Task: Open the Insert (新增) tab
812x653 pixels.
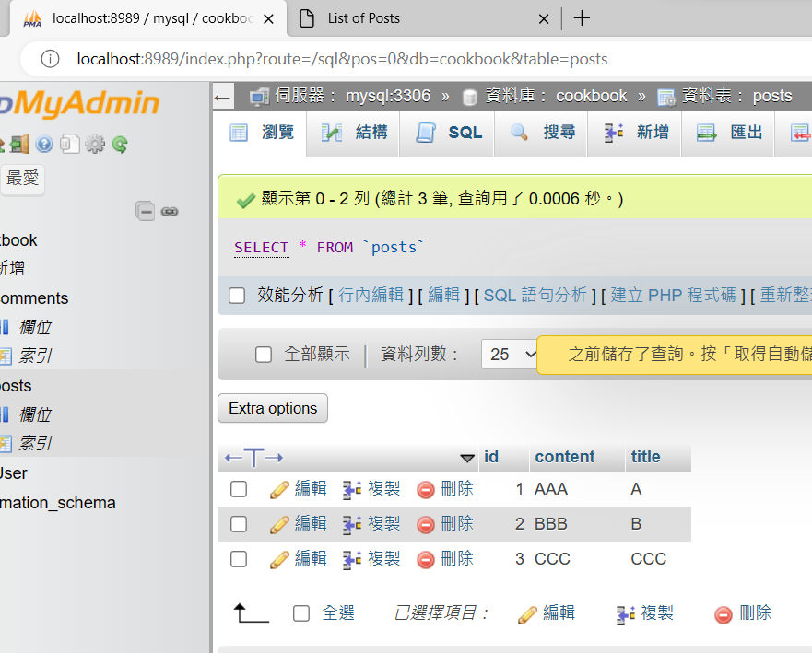Action: coord(636,133)
